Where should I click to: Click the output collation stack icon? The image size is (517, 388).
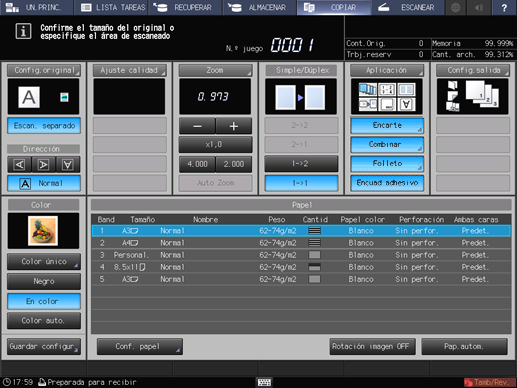click(482, 94)
